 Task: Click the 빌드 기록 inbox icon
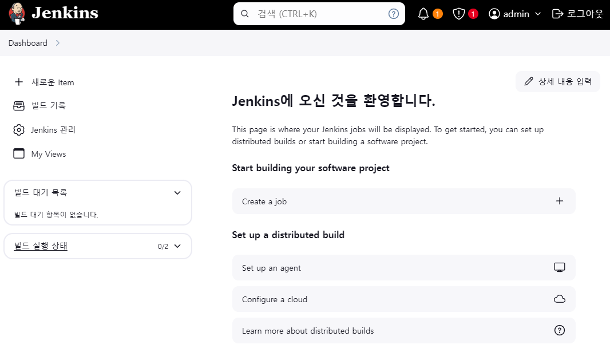point(19,106)
